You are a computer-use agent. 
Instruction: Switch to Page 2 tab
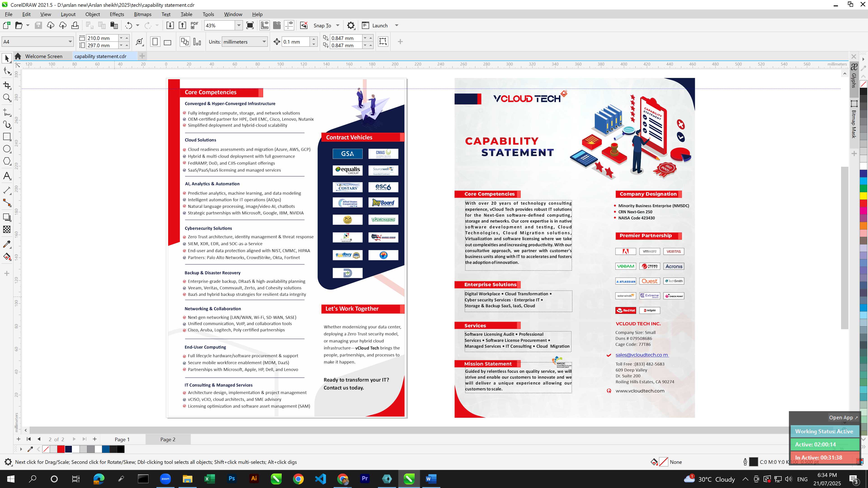pyautogui.click(x=168, y=439)
